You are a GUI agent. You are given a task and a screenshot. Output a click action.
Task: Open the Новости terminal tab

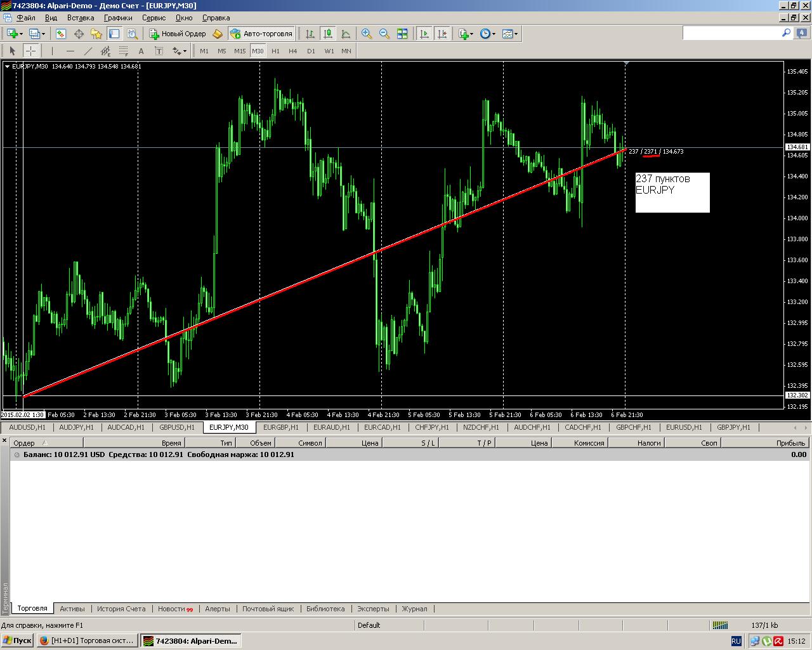tap(175, 609)
